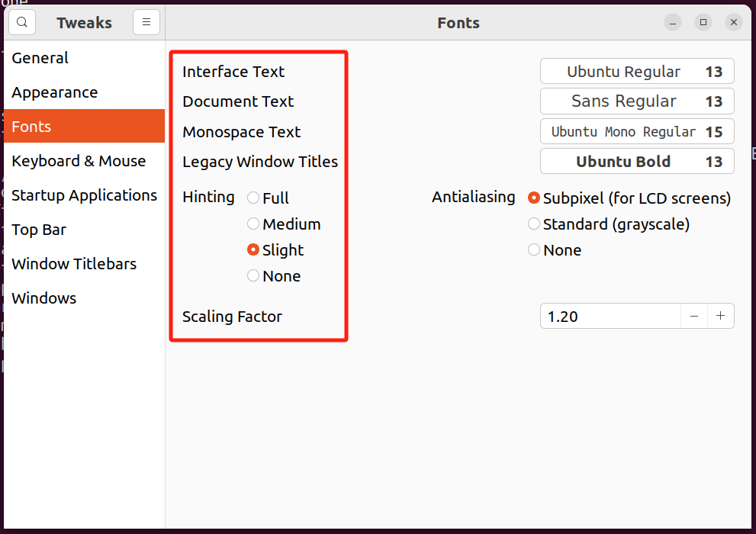The width and height of the screenshot is (756, 534).
Task: Click the scaling factor value field
Action: click(x=609, y=316)
